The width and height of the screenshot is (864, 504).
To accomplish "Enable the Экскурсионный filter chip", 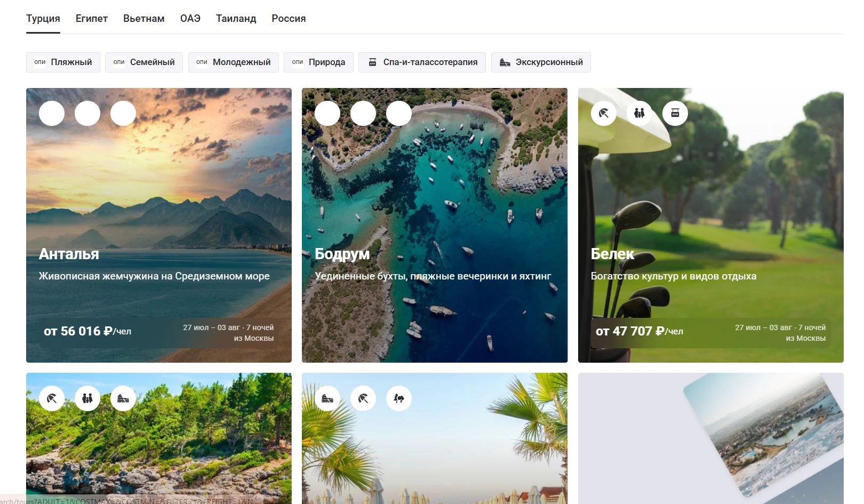I will 541,62.
